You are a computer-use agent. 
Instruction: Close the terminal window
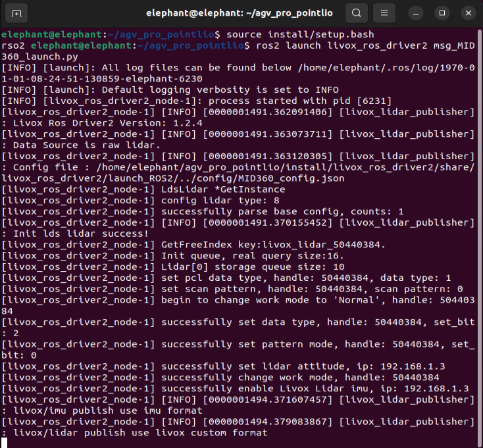tap(469, 13)
